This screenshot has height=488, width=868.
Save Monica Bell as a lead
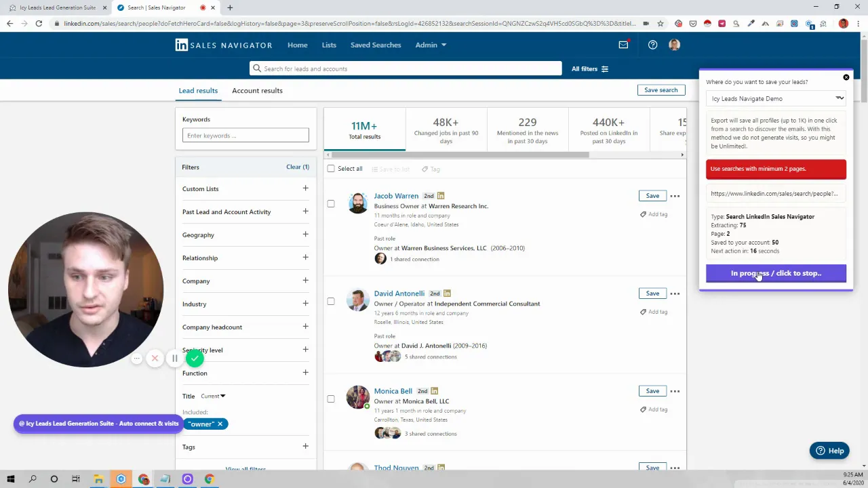(x=652, y=391)
